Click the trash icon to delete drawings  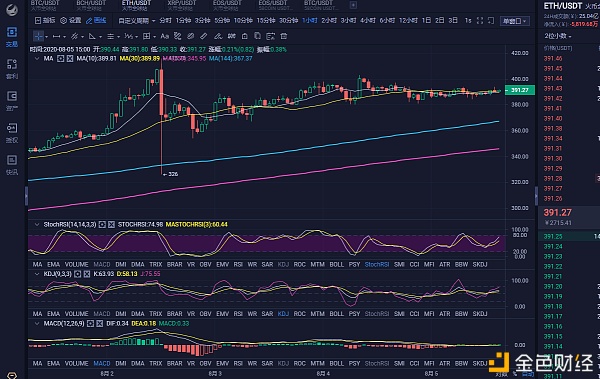coord(284,36)
